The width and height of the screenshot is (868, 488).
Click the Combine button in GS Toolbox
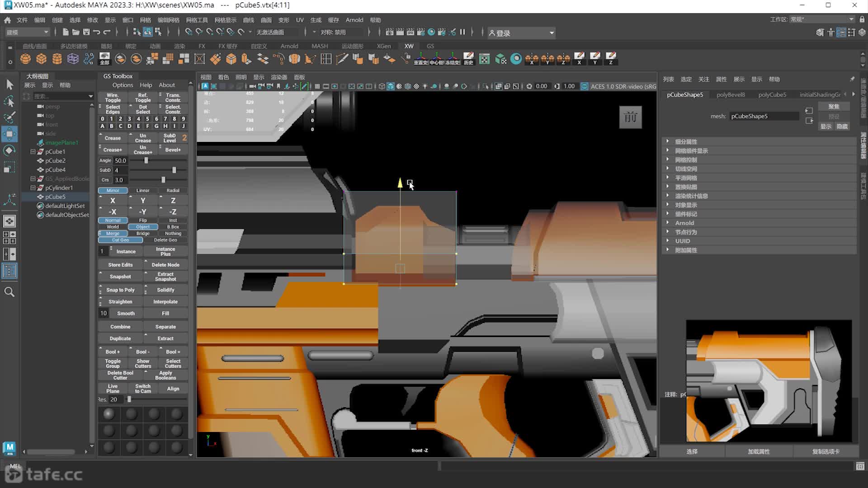point(120,327)
